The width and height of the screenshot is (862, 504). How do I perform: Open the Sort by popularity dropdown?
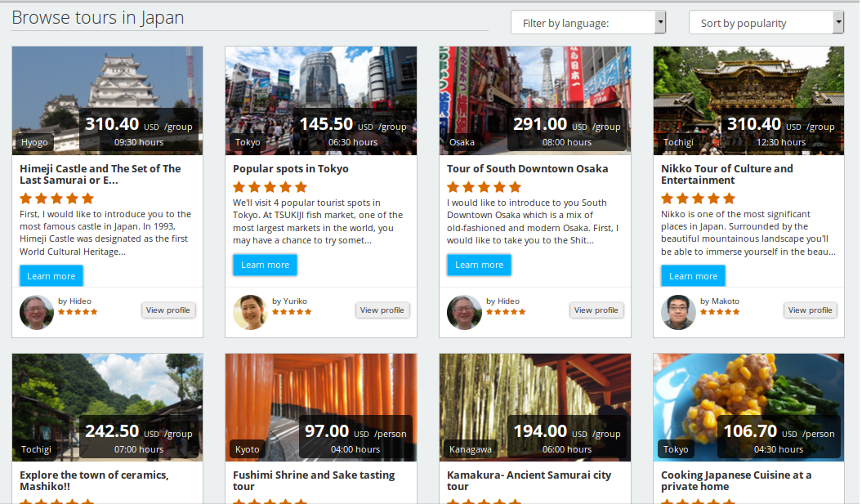[x=766, y=23]
